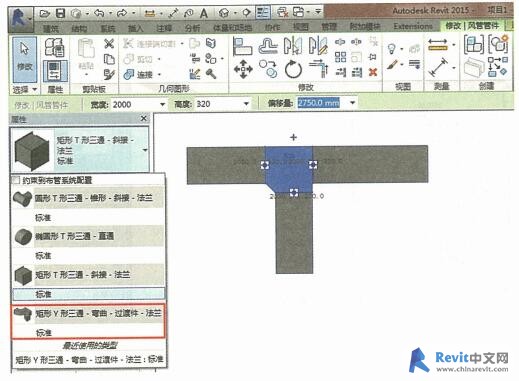519x381 pixels.
Task: Click the Join geometry 连接 tool
Action: tap(139, 74)
